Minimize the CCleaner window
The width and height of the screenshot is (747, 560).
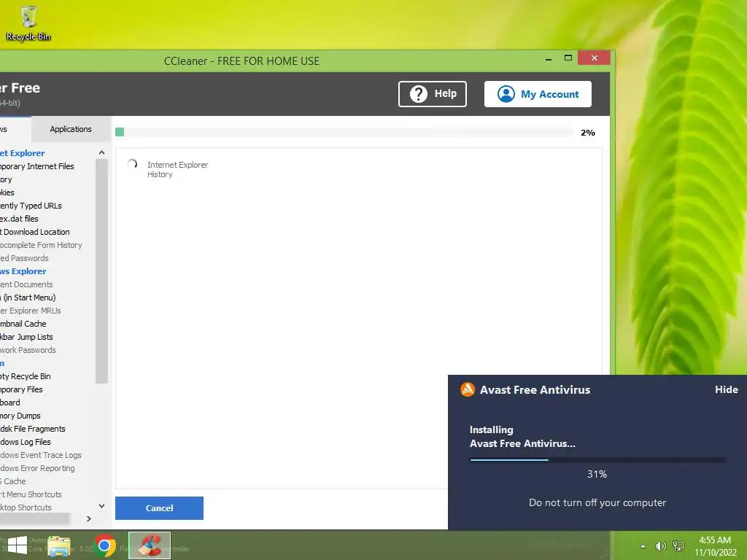(x=549, y=58)
